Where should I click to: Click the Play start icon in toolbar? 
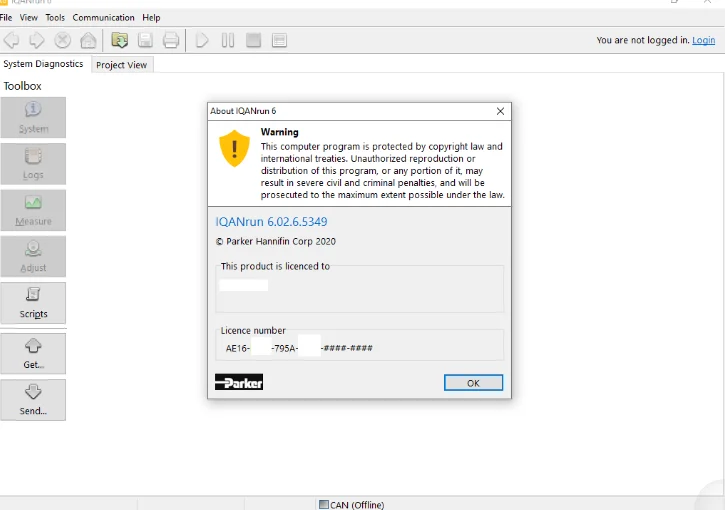[202, 40]
